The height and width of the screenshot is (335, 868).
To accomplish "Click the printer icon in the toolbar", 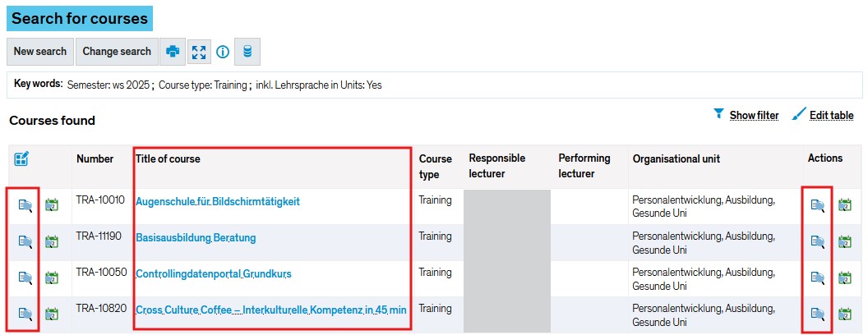I will click(173, 52).
